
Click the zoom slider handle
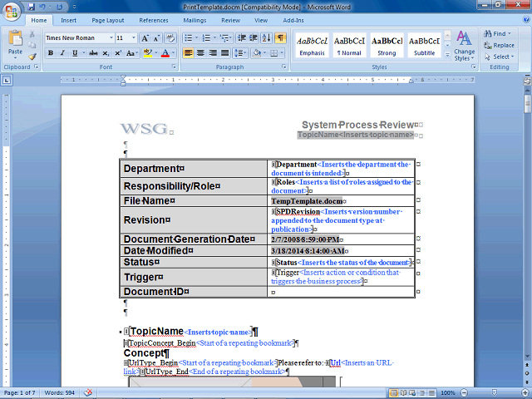495,393
